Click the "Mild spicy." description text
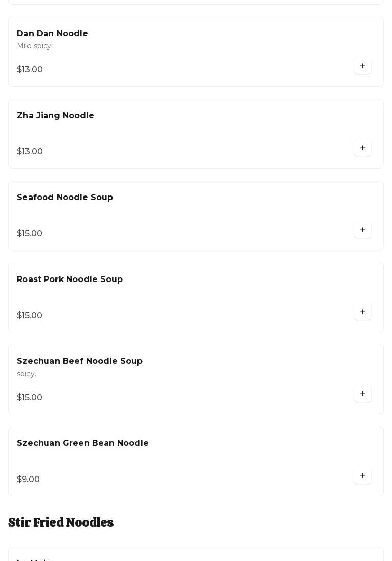Screen dimensions: 392x561 coord(35,46)
